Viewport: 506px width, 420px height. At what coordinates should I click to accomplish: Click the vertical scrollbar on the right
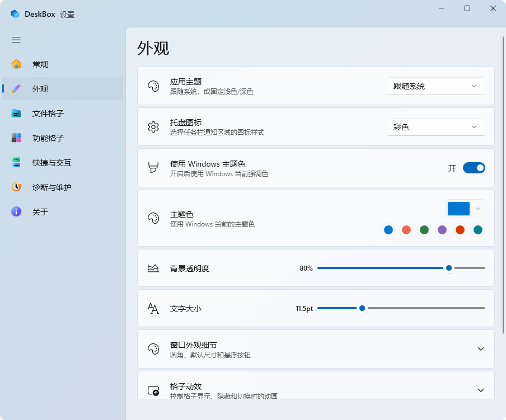(503, 185)
